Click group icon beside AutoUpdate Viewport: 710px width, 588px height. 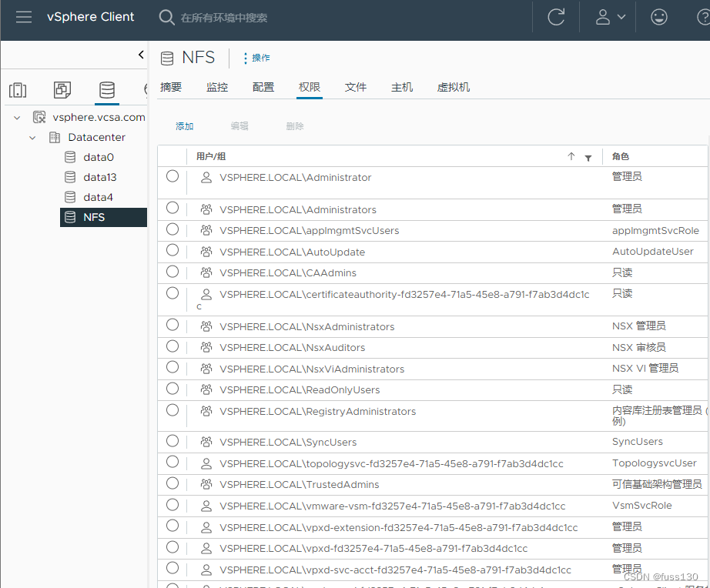206,252
